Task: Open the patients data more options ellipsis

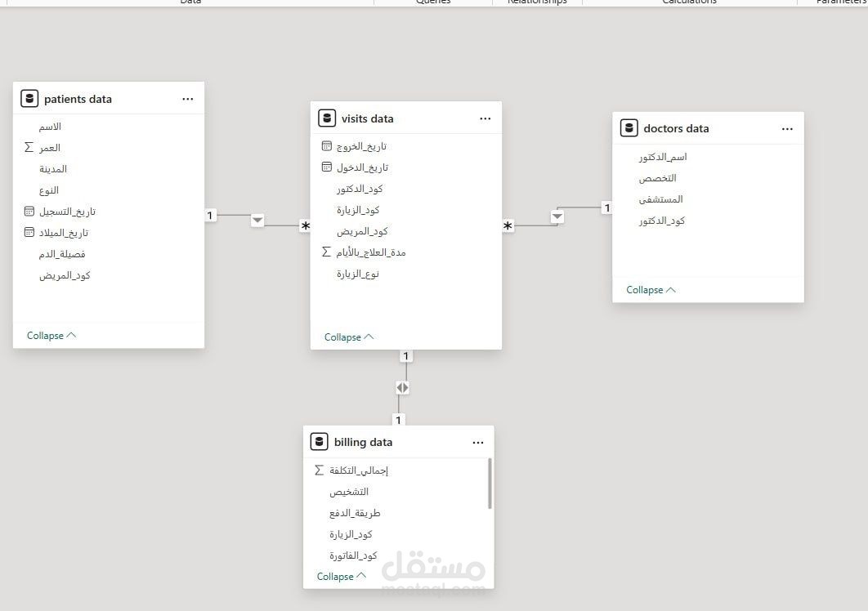Action: (188, 99)
